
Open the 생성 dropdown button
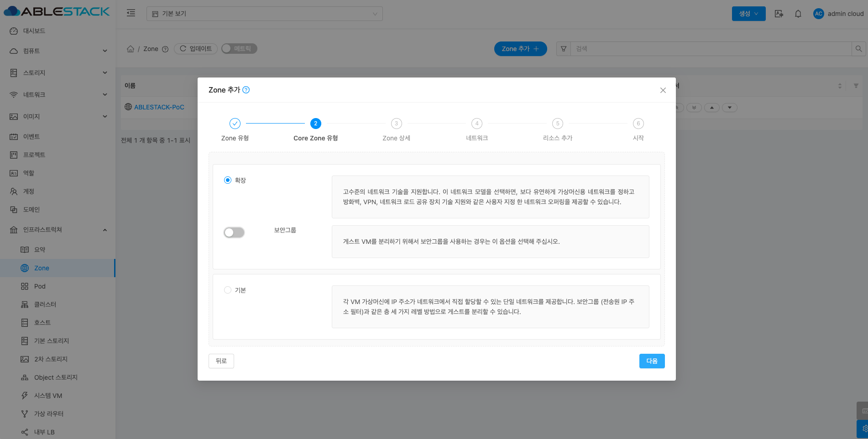click(749, 14)
